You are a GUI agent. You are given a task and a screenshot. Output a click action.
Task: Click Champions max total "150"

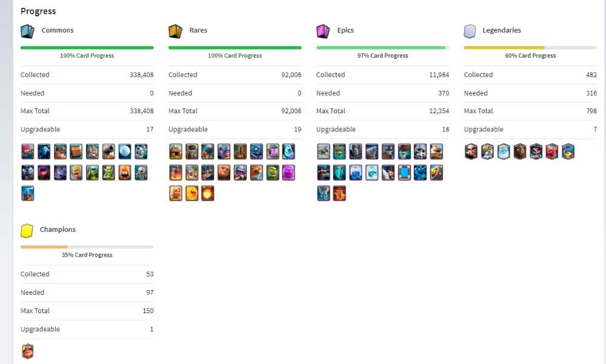pyautogui.click(x=148, y=311)
